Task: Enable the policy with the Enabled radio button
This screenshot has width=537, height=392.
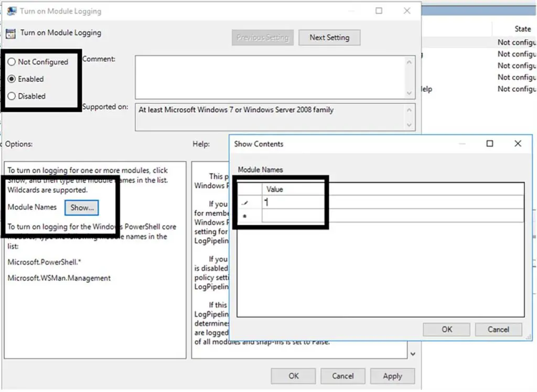Action: tap(10, 79)
